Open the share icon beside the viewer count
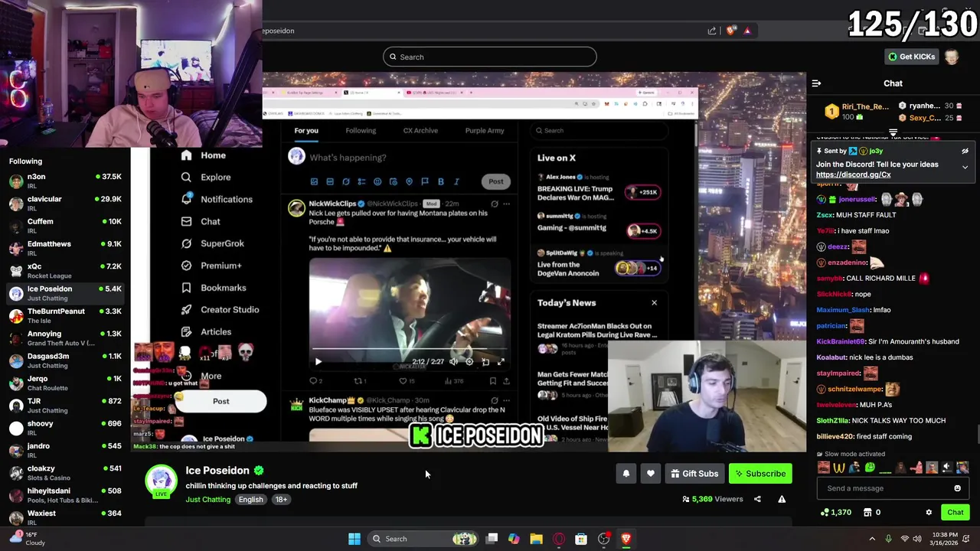The height and width of the screenshot is (551, 980). [757, 499]
